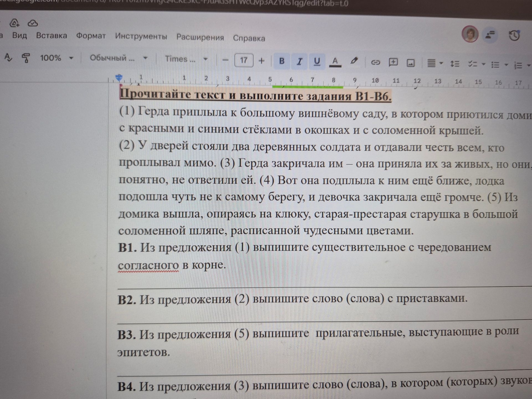The image size is (532, 399).
Task: Open the Инструменты menu
Action: [x=141, y=37]
